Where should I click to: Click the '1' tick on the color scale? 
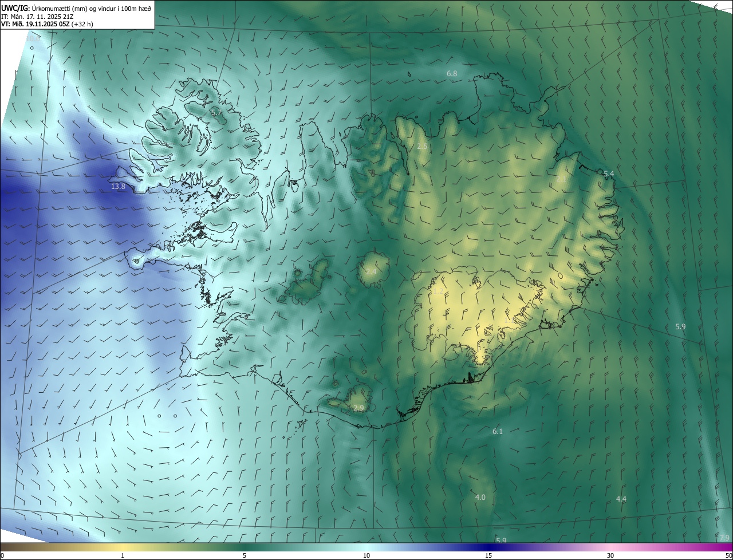(123, 555)
